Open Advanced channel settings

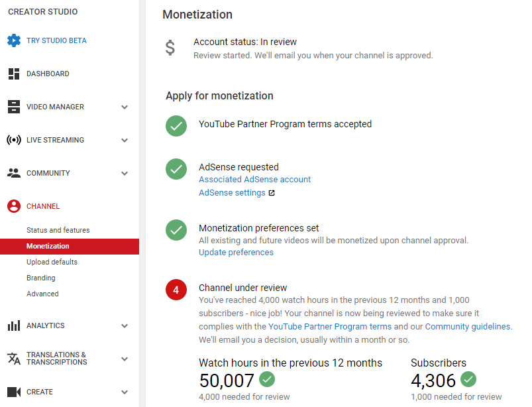(x=42, y=294)
